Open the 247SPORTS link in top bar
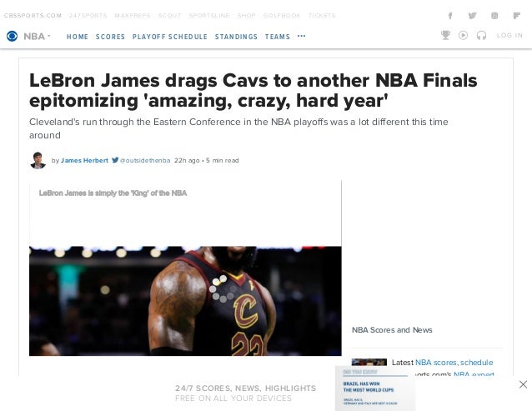This screenshot has width=532, height=411. coord(88,16)
